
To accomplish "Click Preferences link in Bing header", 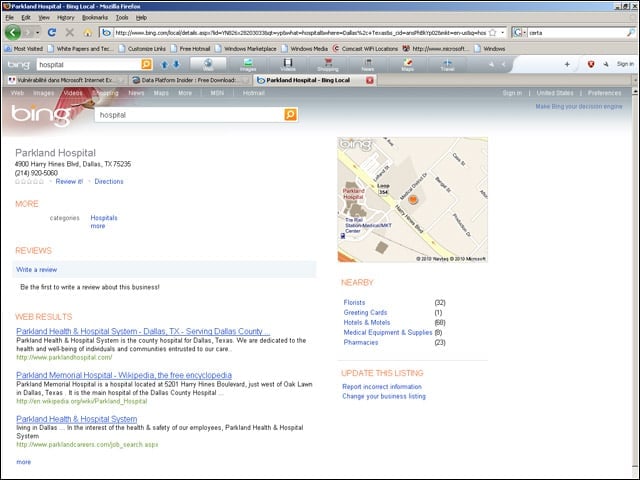I will tap(604, 93).
